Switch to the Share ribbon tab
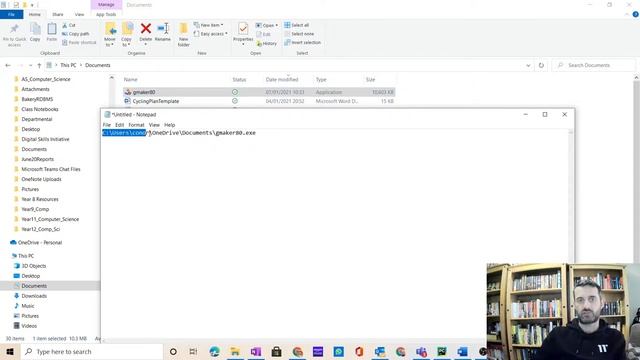This screenshot has width=640, height=360. tap(58, 14)
